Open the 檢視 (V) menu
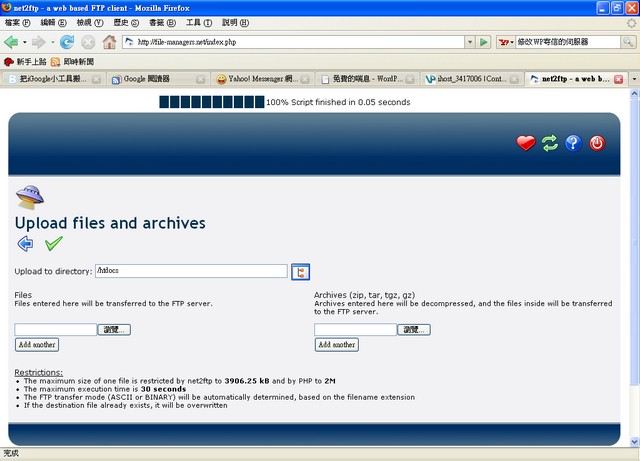This screenshot has height=461, width=640. pos(90,23)
